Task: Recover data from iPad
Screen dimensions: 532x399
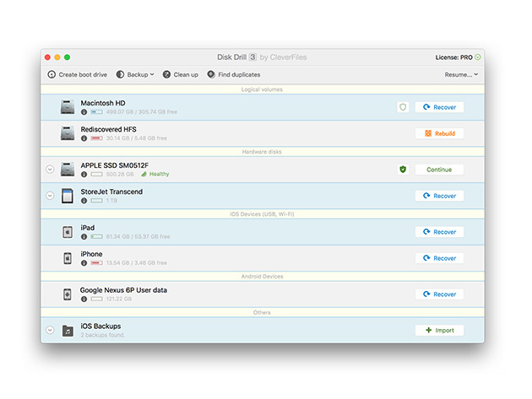Action: 439,232
